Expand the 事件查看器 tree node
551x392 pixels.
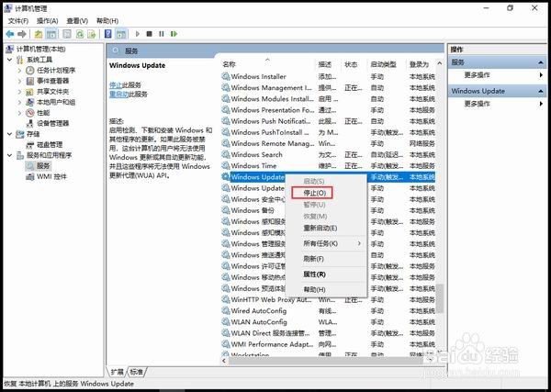click(x=19, y=81)
